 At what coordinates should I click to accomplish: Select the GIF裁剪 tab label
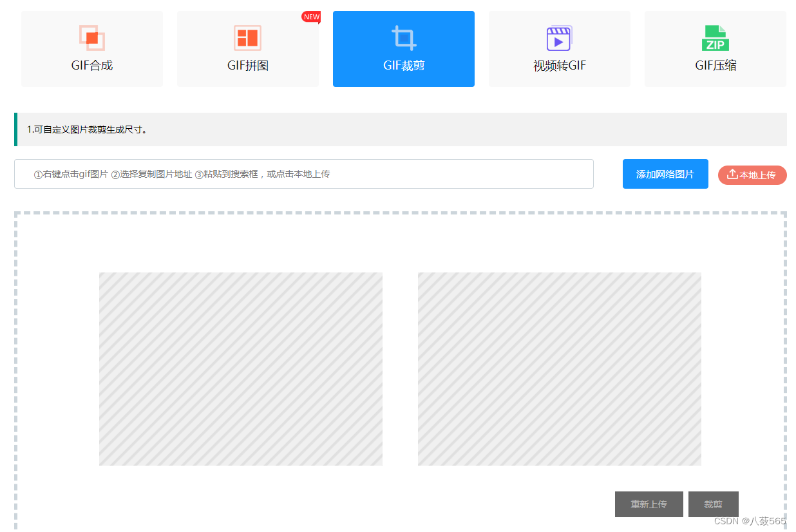click(x=404, y=66)
